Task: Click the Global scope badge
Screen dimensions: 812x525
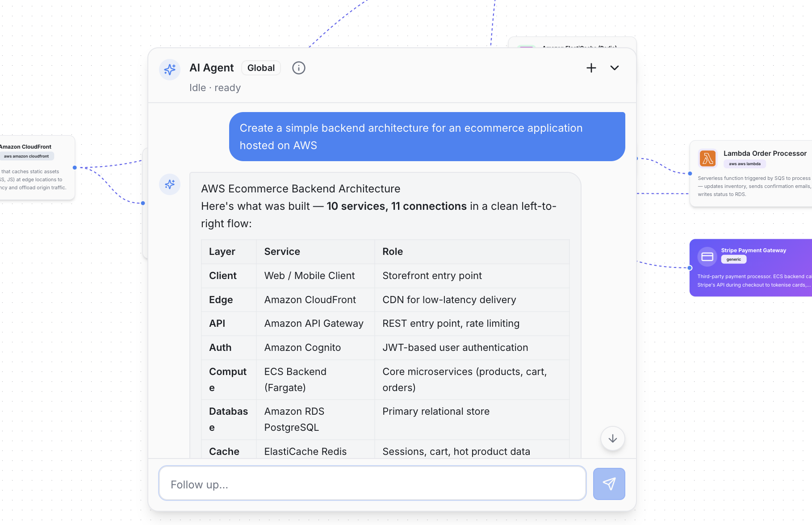Action: click(x=261, y=68)
